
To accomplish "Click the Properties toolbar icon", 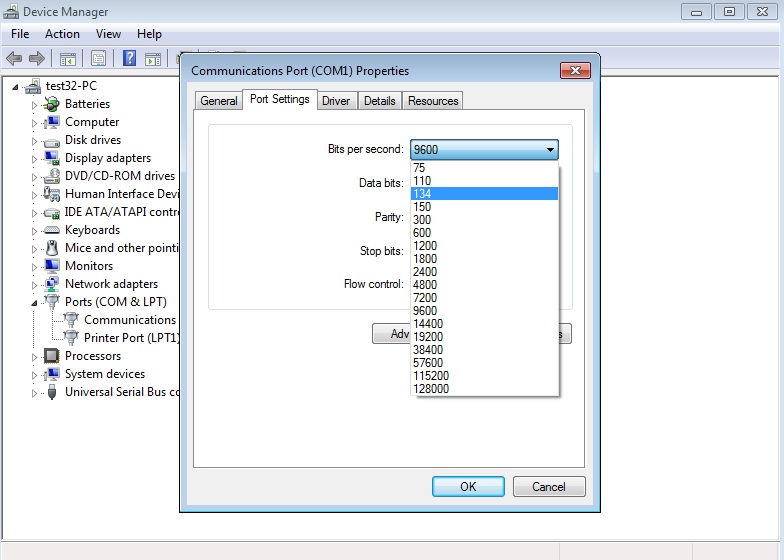I will [98, 58].
